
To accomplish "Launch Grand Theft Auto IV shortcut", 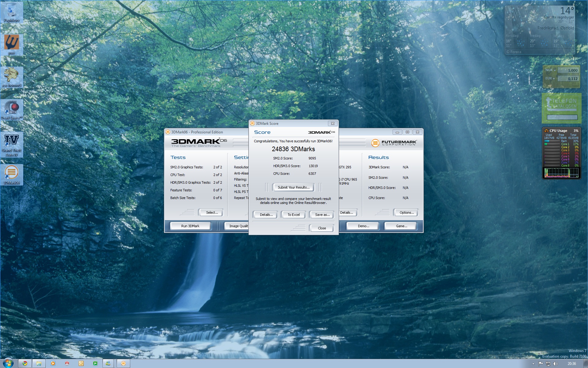I will coord(12,144).
